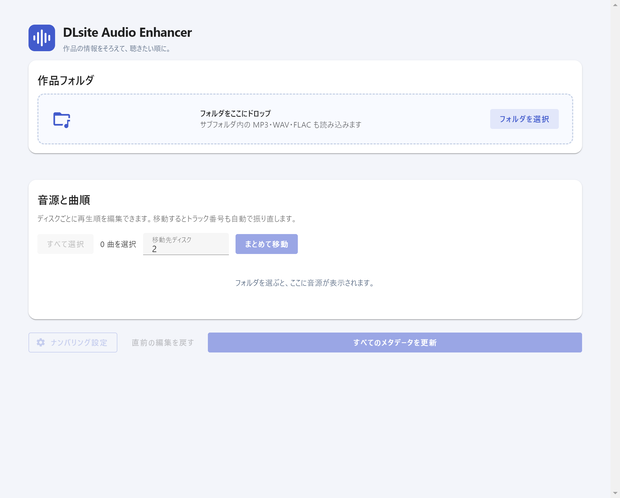Screen dimensions: 620x498
Task: Move selected tracks with まとめて移動
Action: [x=267, y=244]
